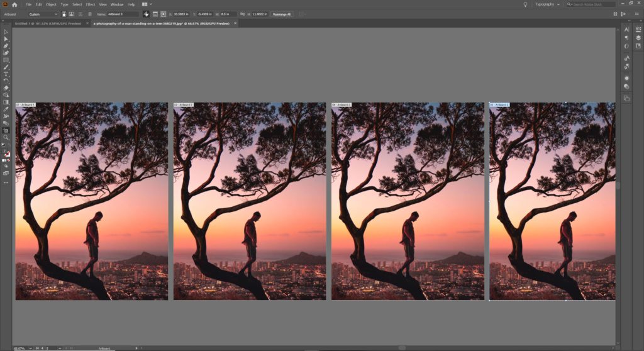The image size is (644, 351).
Task: Select the Eraser tool
Action: pos(6,88)
